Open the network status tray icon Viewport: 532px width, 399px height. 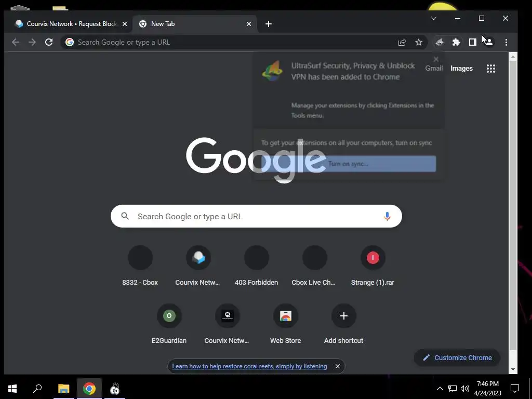pyautogui.click(x=453, y=389)
